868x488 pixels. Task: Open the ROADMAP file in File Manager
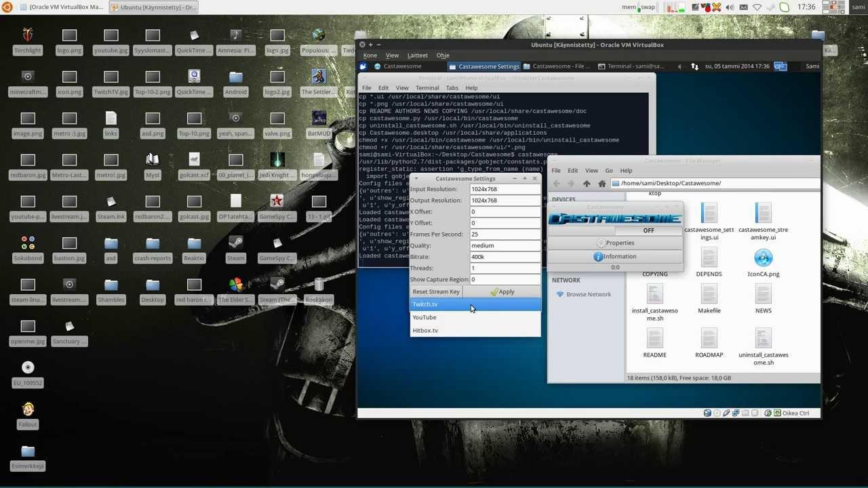click(709, 339)
